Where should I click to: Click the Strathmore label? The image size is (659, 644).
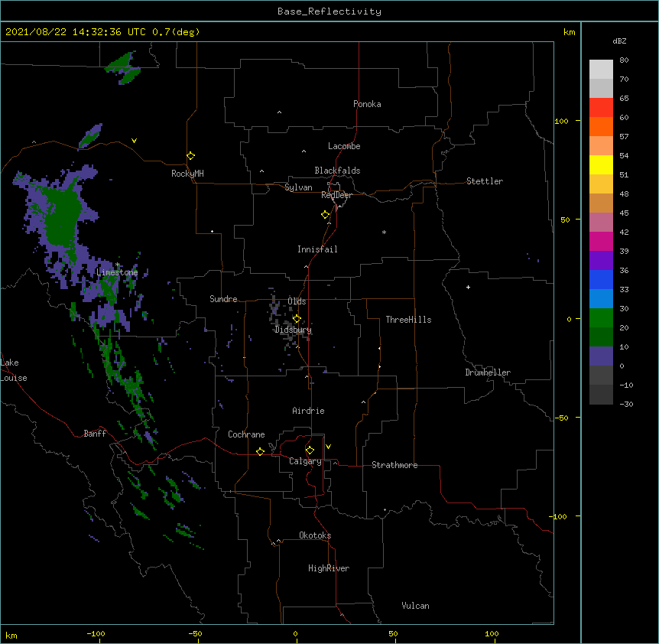point(394,465)
